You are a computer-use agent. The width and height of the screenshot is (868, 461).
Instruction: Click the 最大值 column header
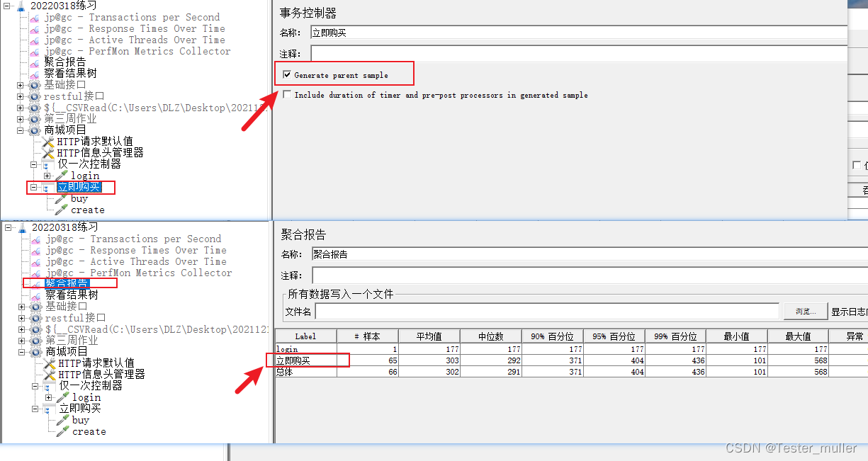tap(799, 336)
